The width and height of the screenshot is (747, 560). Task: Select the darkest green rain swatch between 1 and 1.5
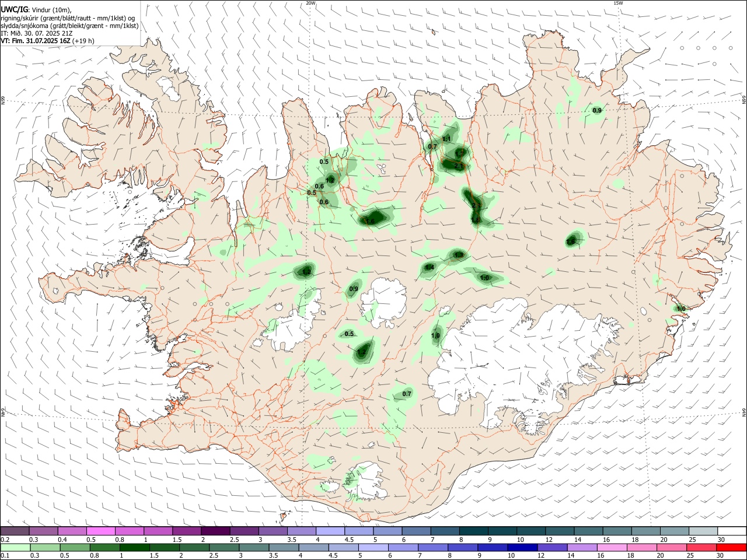(x=135, y=547)
